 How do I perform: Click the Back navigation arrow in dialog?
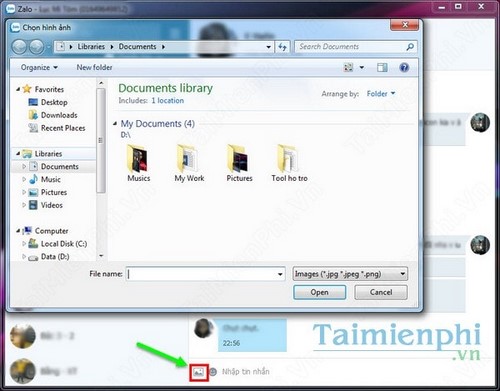(x=19, y=47)
